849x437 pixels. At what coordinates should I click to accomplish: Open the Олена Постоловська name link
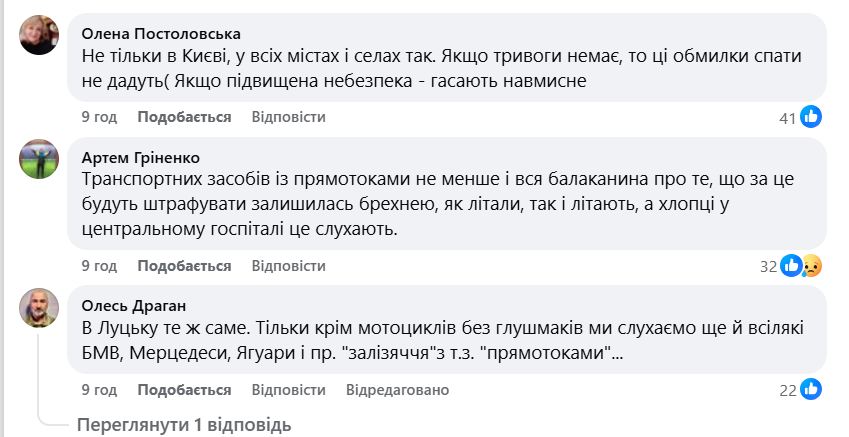pyautogui.click(x=160, y=32)
